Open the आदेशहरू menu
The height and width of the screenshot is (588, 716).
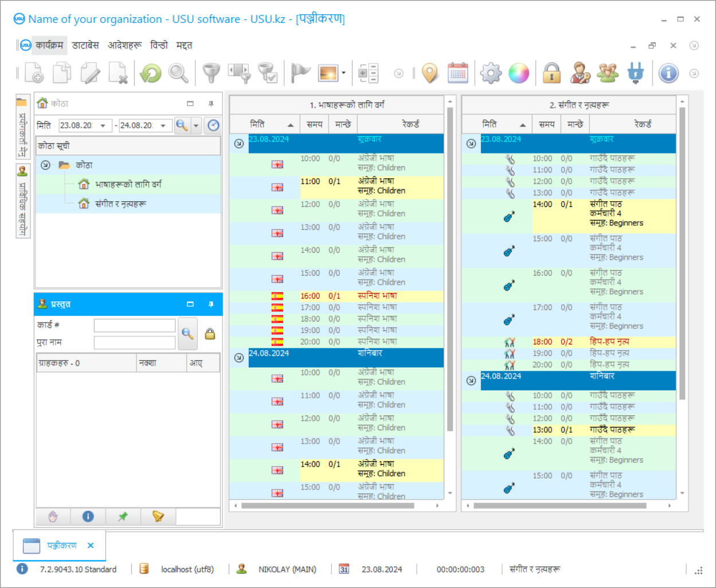[124, 45]
